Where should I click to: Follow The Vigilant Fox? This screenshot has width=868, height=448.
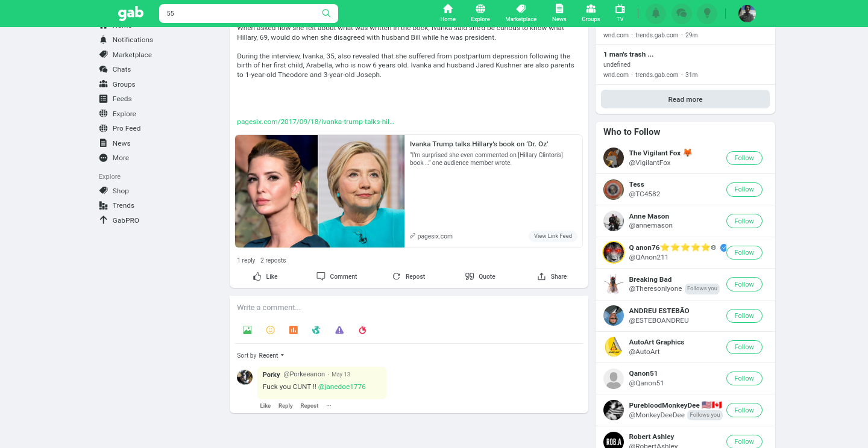click(x=744, y=158)
